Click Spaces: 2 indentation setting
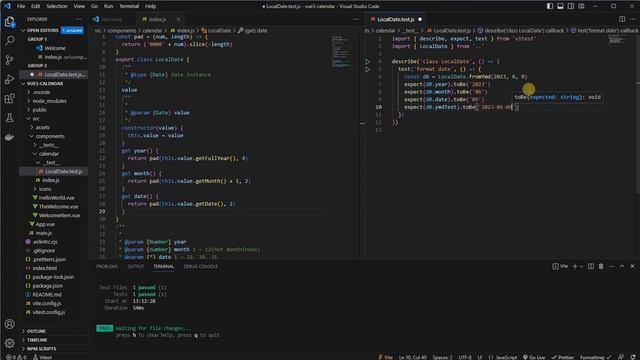Image resolution: width=640 pixels, height=360 pixels. pos(442,357)
